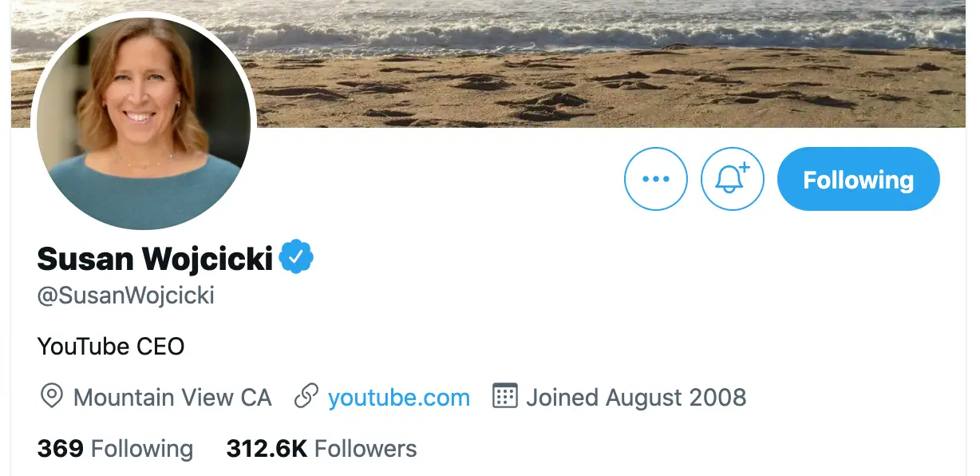Screen dimensions: 980x476
Task: Click the 369 count number
Action: [x=60, y=449]
